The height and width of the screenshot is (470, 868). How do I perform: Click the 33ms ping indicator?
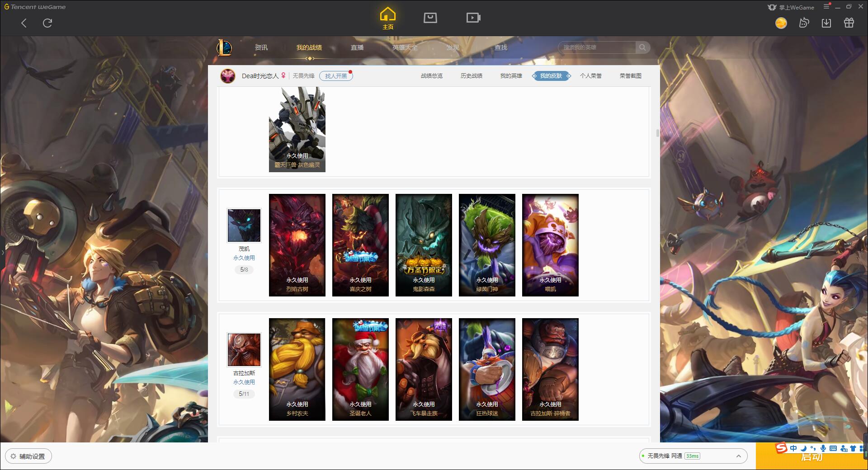(692, 456)
